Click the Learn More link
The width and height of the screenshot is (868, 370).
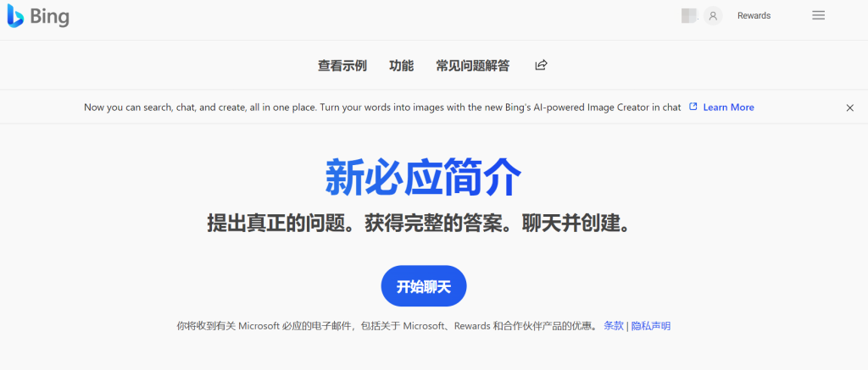tap(728, 108)
